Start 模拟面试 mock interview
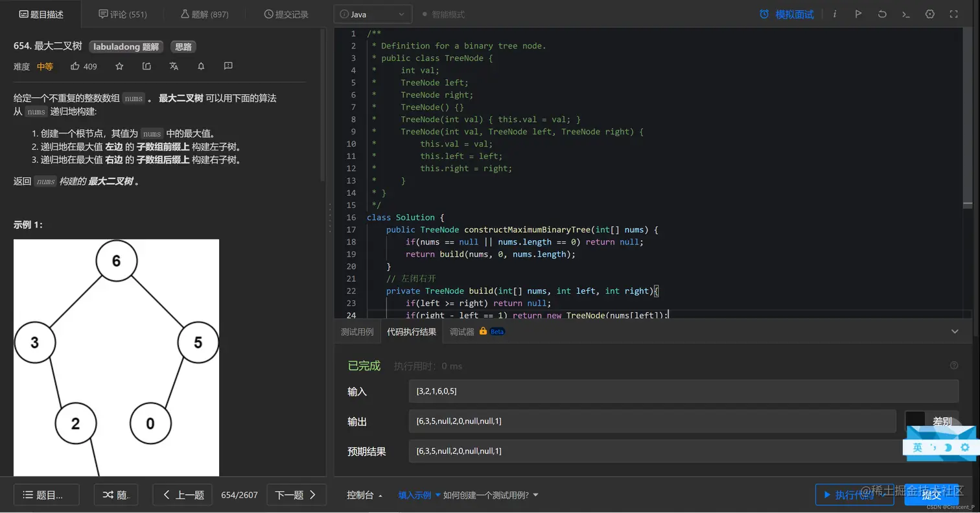 coord(786,14)
